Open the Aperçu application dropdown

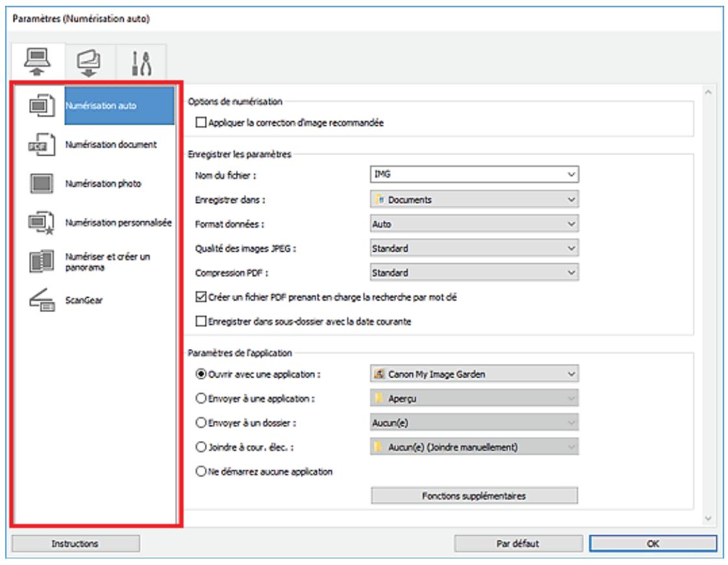pyautogui.click(x=475, y=398)
